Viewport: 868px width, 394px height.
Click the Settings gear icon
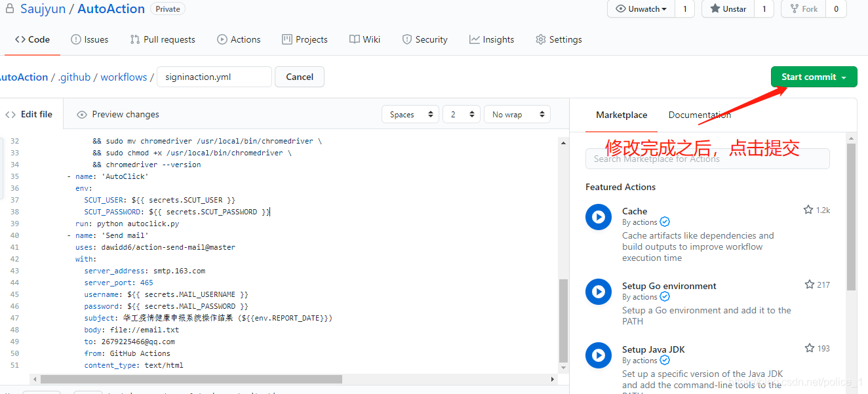pos(541,39)
